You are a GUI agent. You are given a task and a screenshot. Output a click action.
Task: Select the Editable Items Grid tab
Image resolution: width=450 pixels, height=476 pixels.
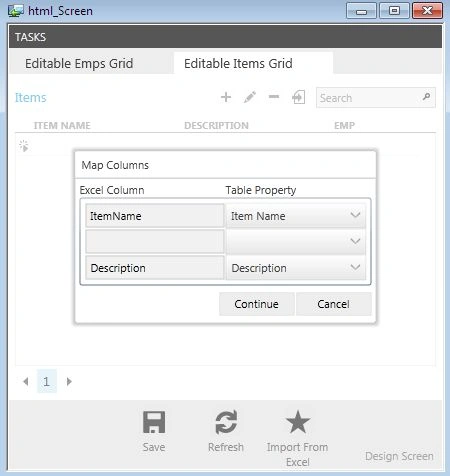(x=253, y=63)
